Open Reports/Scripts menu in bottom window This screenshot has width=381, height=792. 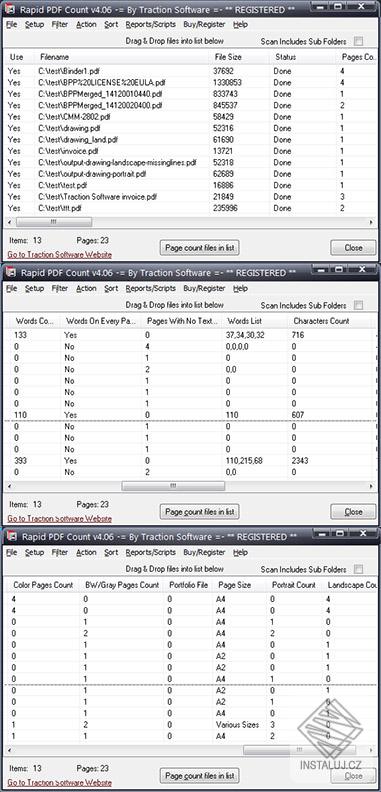click(151, 553)
